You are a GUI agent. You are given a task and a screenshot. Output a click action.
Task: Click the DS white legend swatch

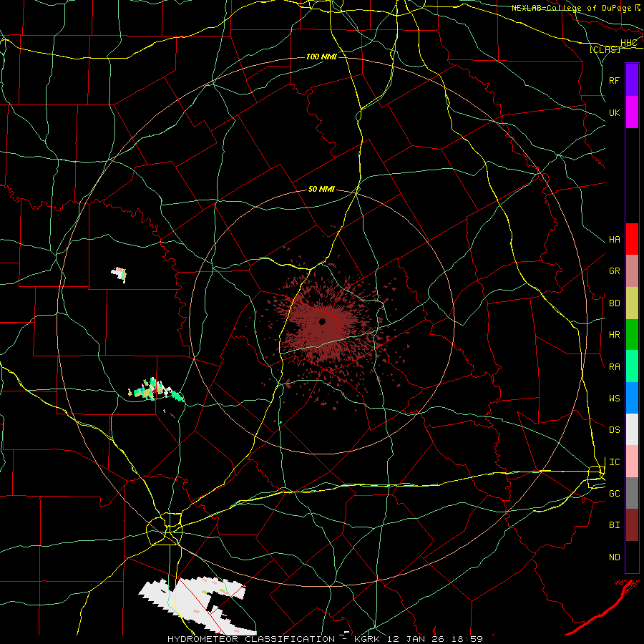632,429
